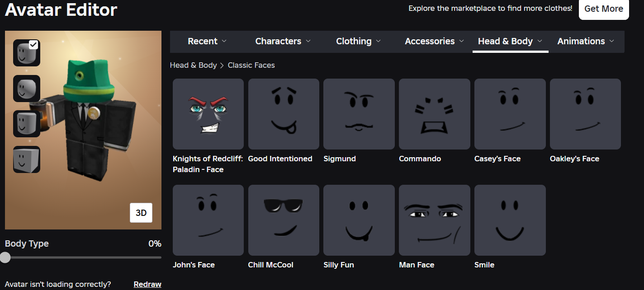
Task: Switch avatar preview to 3D
Action: [141, 213]
